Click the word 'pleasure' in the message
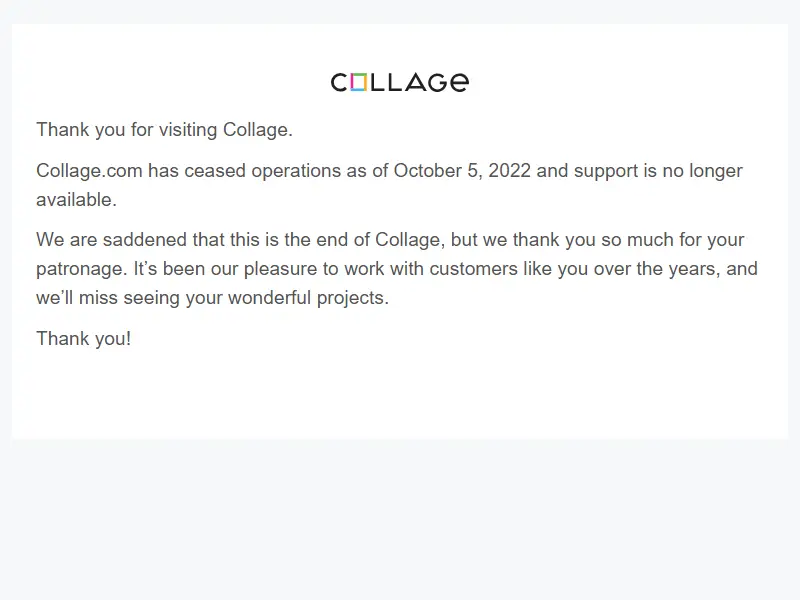 point(281,269)
